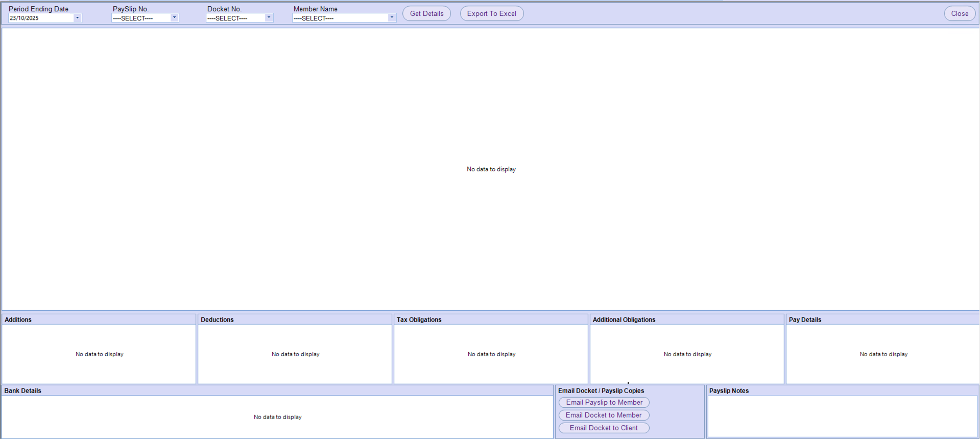Expand the Docket No. dropdown

point(269,18)
